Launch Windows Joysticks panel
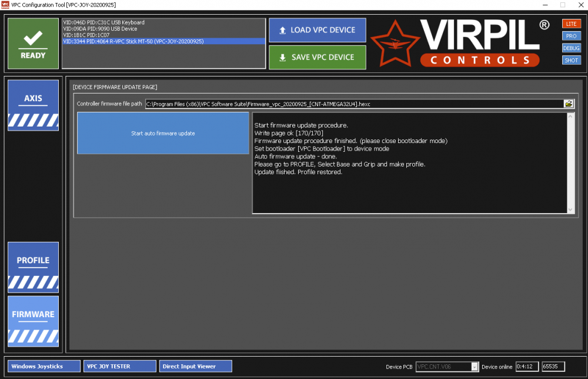Image resolution: width=588 pixels, height=379 pixels. (x=44, y=366)
